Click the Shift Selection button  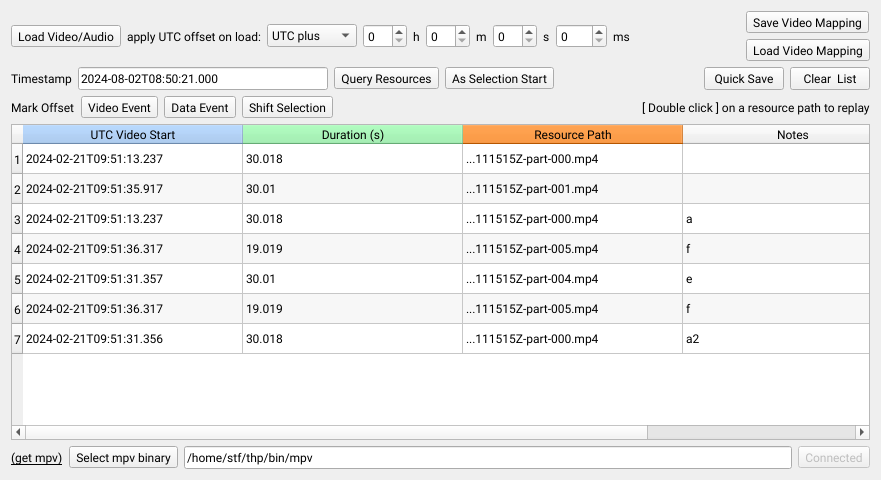(x=287, y=107)
